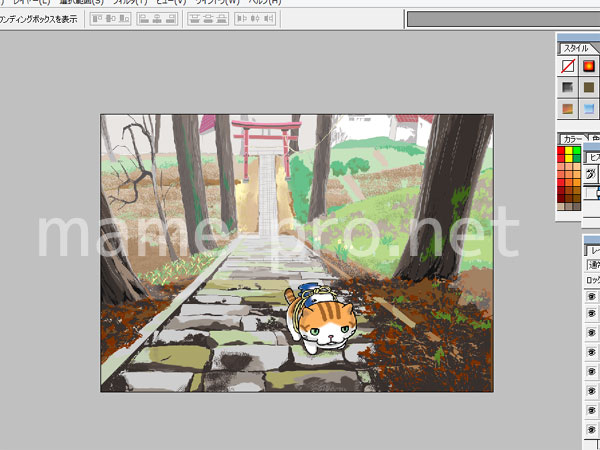The image size is (600, 450).
Task: Open the layer blend mode dropdown 通常
Action: (593, 264)
